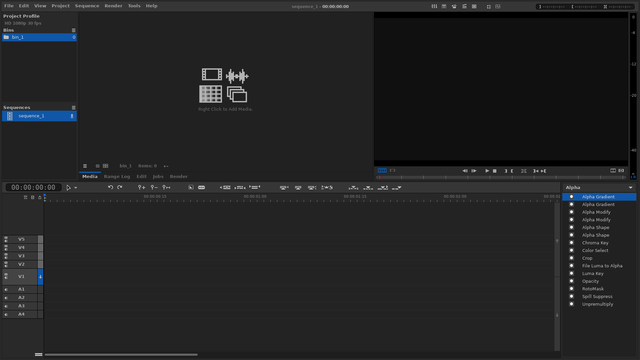Zoom timeline to fit sequence length
640x360 pixels.
166,187
